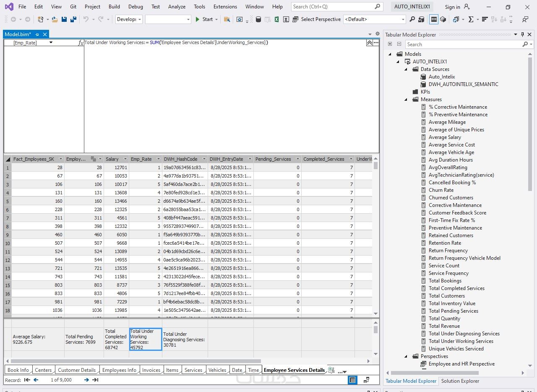Click the Analyze in Excel icon
This screenshot has width=537, height=392.
pos(277,19)
